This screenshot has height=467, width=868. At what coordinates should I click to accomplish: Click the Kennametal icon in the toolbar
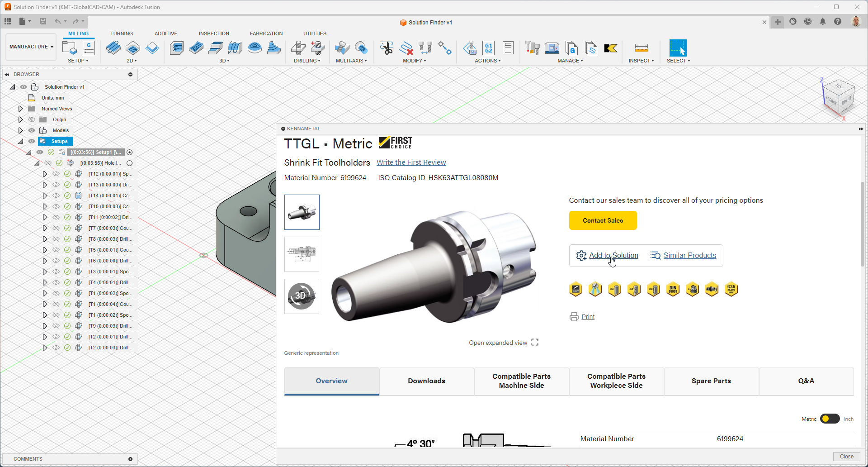610,48
